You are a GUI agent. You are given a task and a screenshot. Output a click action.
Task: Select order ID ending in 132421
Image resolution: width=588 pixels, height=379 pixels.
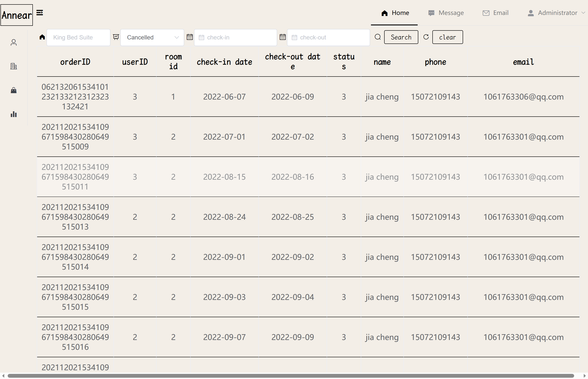point(75,97)
